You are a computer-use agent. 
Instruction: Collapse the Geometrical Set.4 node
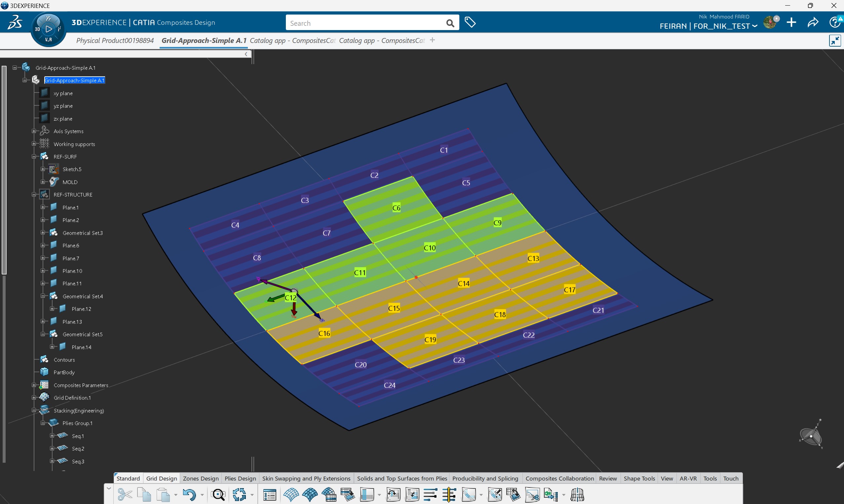(43, 296)
